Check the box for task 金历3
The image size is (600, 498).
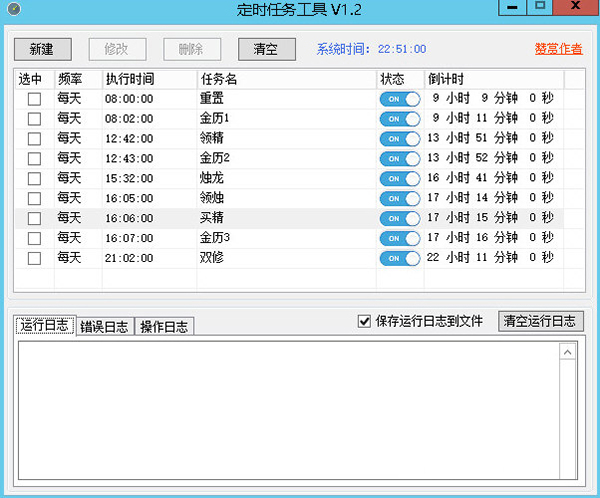click(34, 238)
